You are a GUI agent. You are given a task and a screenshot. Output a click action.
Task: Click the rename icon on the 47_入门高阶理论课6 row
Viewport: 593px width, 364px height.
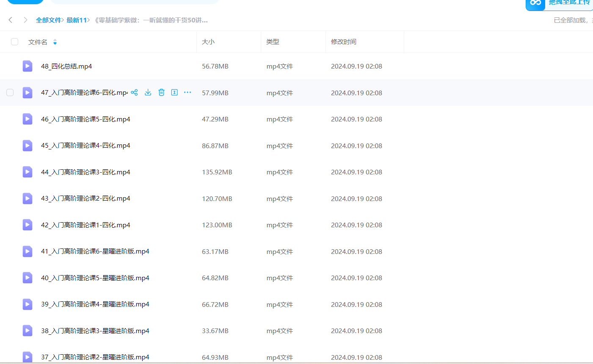pyautogui.click(x=174, y=92)
